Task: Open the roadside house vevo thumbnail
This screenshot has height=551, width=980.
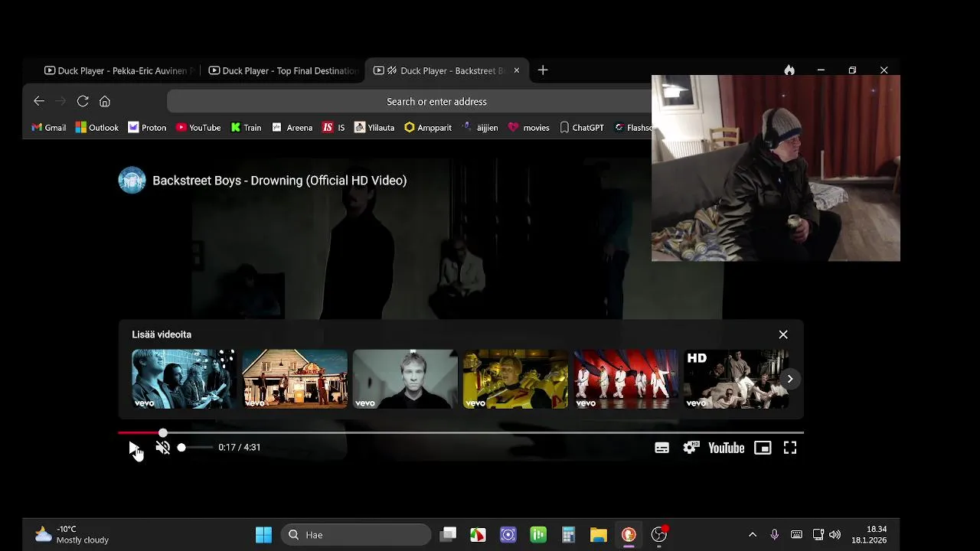Action: click(x=295, y=379)
